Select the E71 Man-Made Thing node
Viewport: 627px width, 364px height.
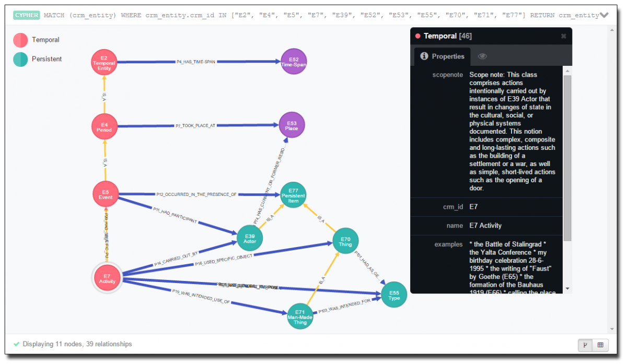299,316
